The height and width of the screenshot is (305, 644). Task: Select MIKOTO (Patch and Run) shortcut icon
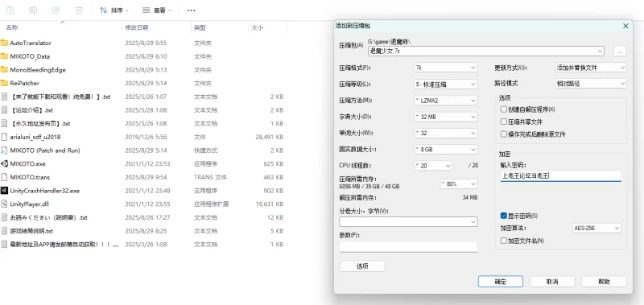(5, 150)
